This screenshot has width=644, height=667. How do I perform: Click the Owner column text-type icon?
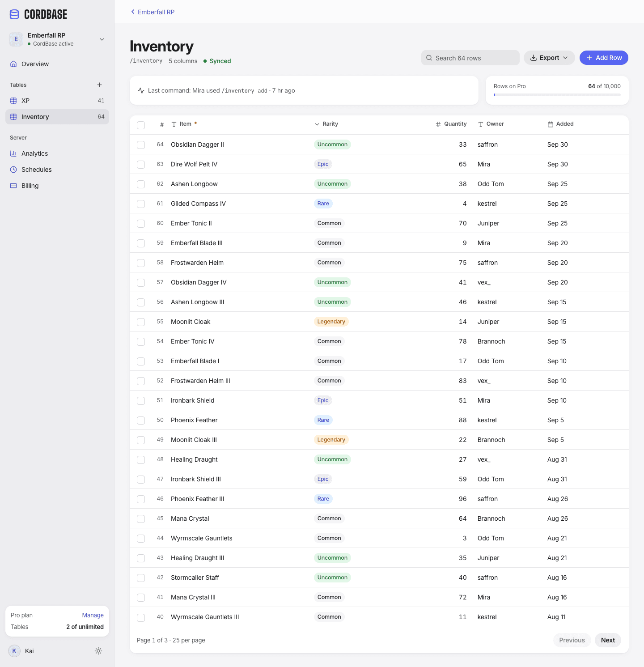481,124
